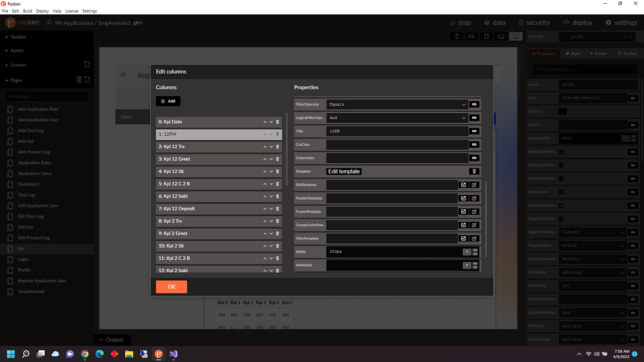
Task: Deploy the application
Action: (577, 23)
